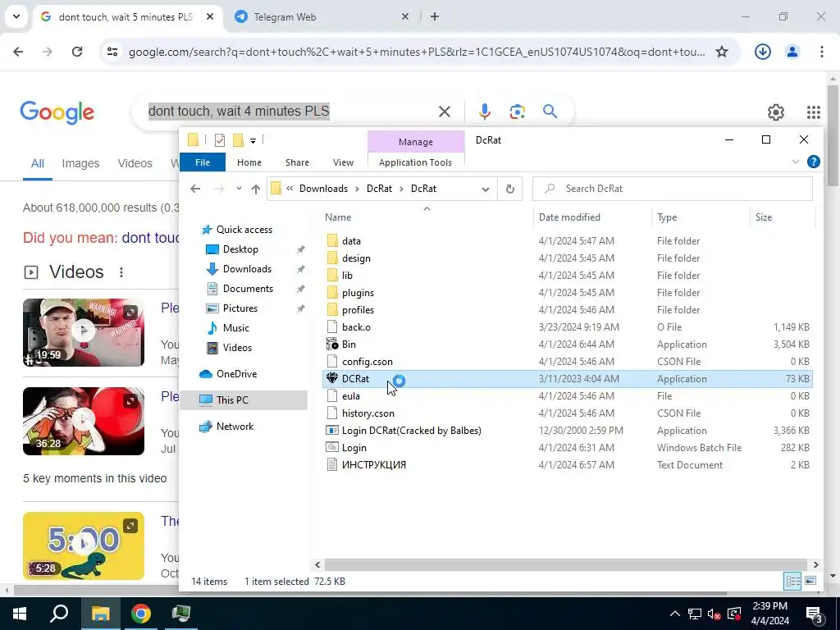Click Downloads in the address breadcrumb
840x630 pixels.
coord(323,189)
